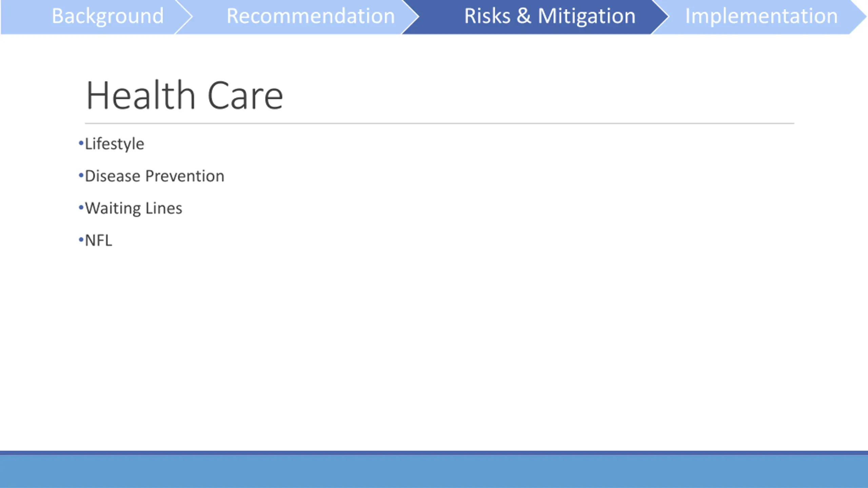Click the ampersand in Risks & Mitigation

[x=524, y=16]
